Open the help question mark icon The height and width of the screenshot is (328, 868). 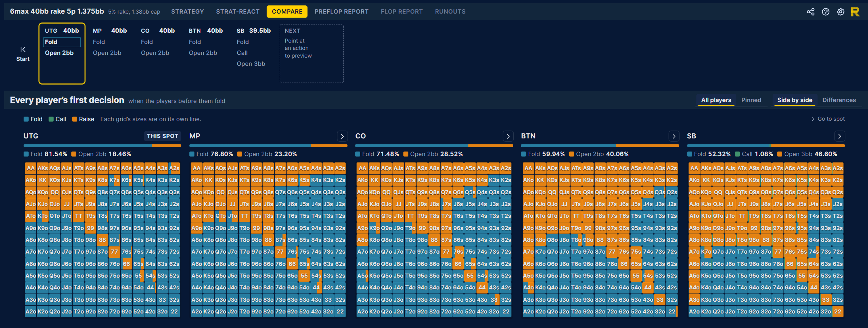tap(825, 12)
